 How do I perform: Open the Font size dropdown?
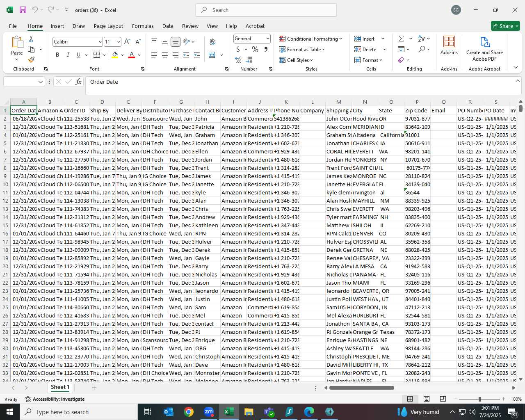[119, 42]
